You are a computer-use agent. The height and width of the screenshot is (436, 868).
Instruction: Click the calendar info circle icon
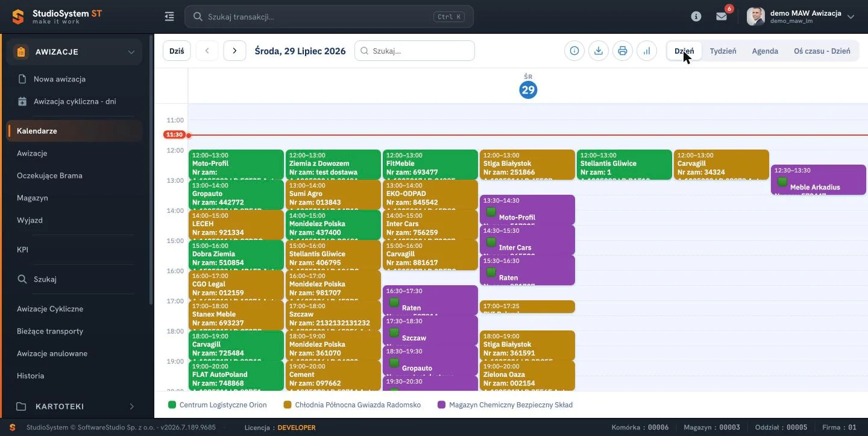coord(574,51)
